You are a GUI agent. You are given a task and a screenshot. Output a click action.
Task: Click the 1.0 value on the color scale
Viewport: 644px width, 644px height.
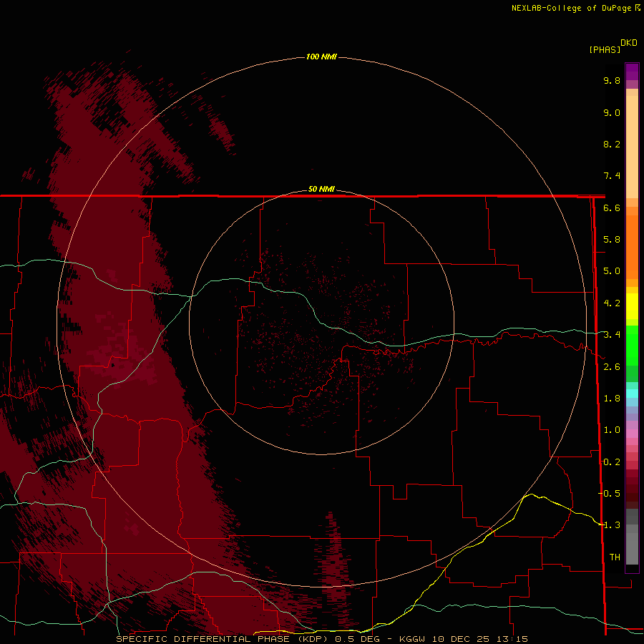612,430
